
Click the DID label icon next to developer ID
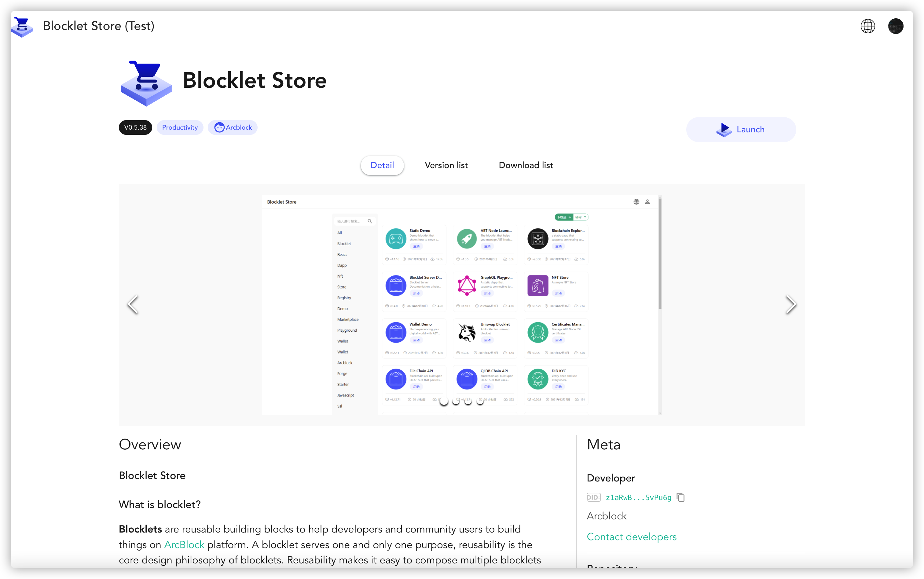(x=593, y=497)
